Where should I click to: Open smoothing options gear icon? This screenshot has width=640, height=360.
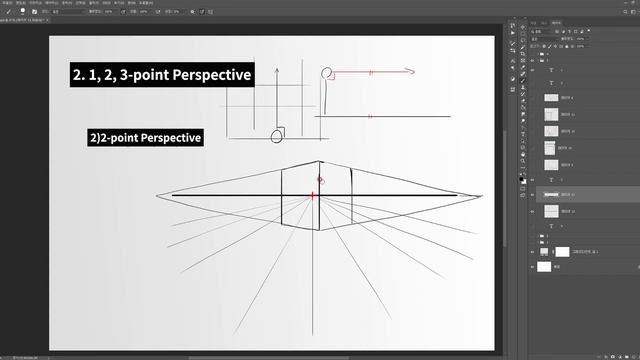click(193, 12)
